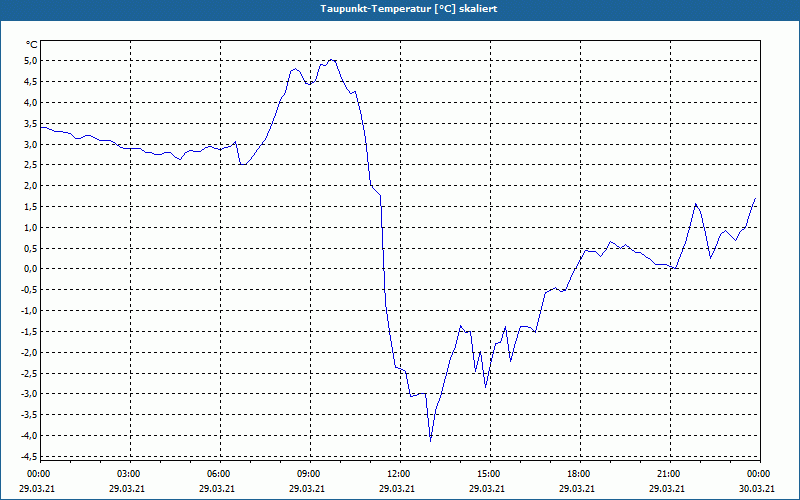
Task: Click the 12:00 time axis label
Action: tap(398, 474)
